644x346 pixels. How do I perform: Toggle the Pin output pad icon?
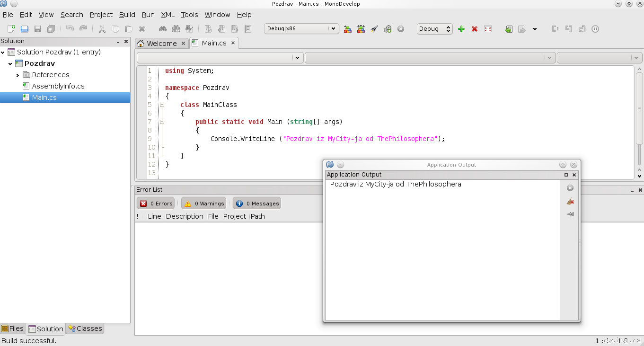click(570, 214)
